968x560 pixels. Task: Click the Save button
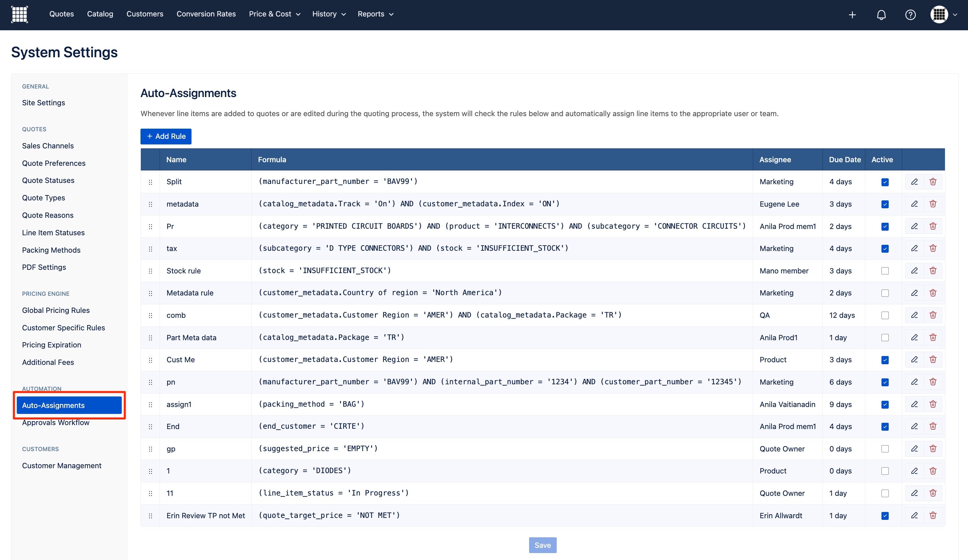pyautogui.click(x=542, y=545)
